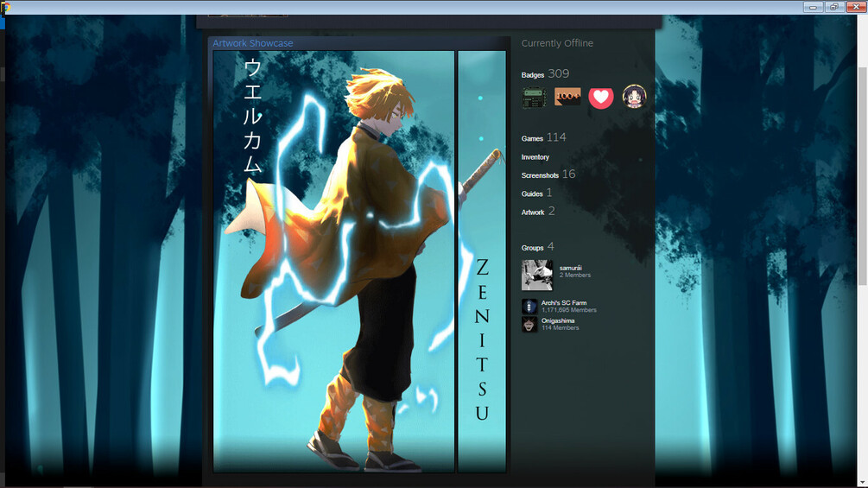Open the red heart badge icon

point(600,98)
